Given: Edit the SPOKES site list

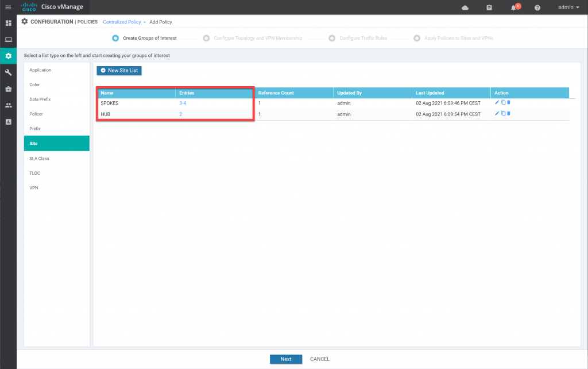Looking at the screenshot, I should [497, 102].
